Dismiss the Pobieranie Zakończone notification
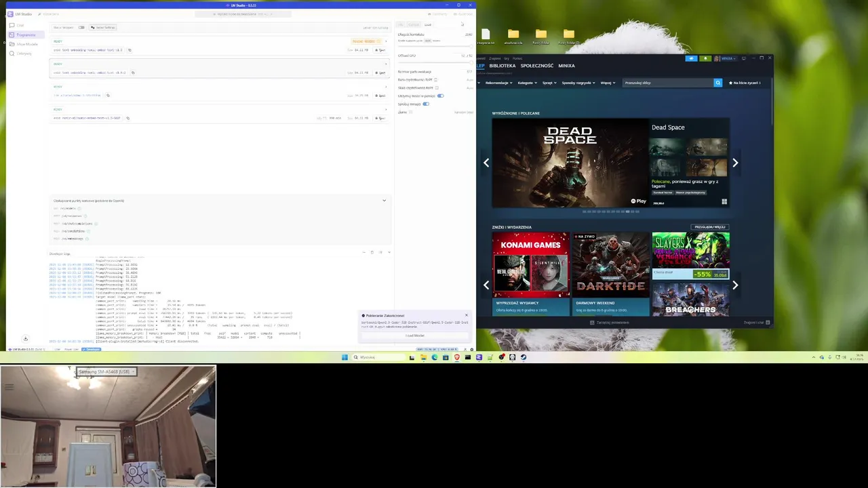Image resolution: width=868 pixels, height=488 pixels. (466, 315)
